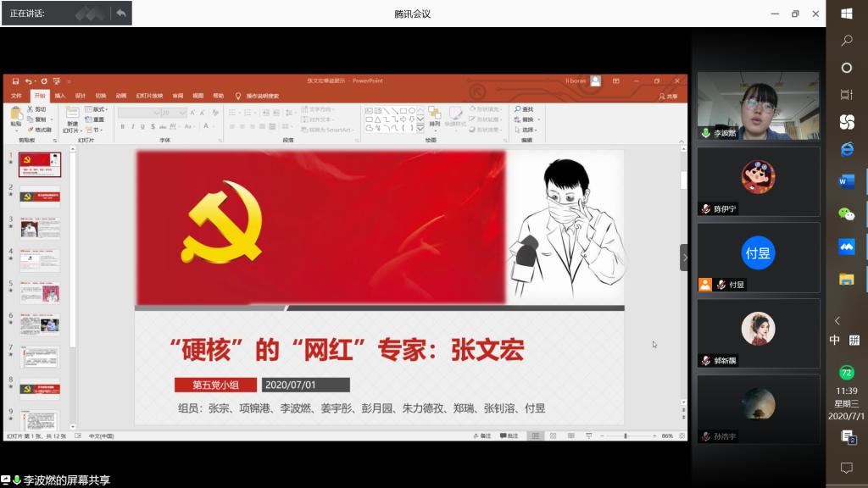Expand the participant panel collapse arrow
The height and width of the screenshot is (488, 868).
(685, 258)
